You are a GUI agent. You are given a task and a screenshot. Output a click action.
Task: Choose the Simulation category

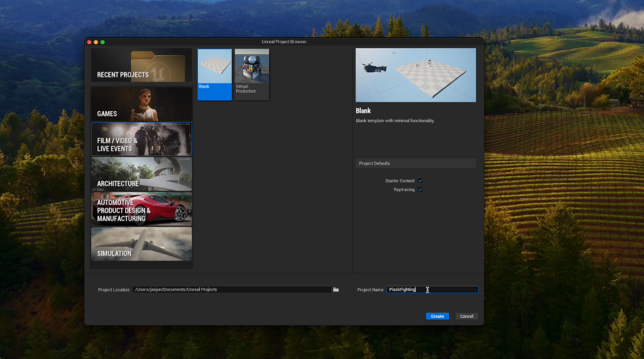[x=141, y=244]
